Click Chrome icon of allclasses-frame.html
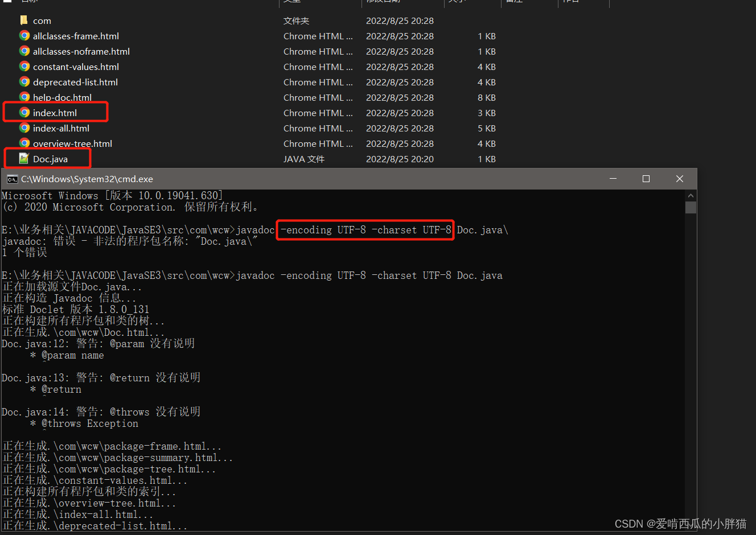 (x=24, y=36)
